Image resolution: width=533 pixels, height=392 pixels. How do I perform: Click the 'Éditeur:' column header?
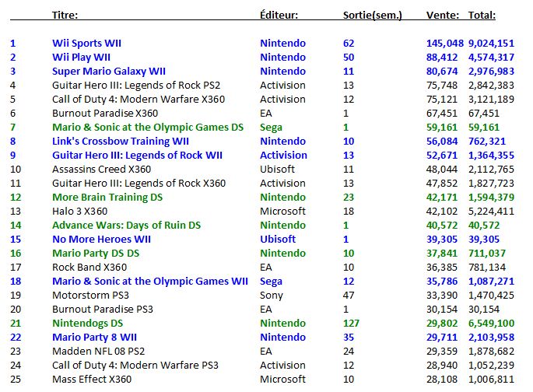pos(279,16)
